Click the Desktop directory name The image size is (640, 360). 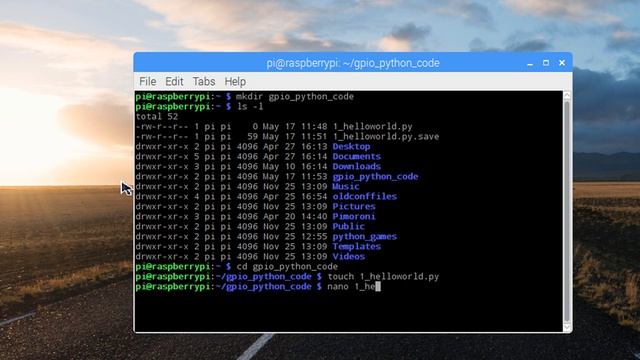click(351, 147)
